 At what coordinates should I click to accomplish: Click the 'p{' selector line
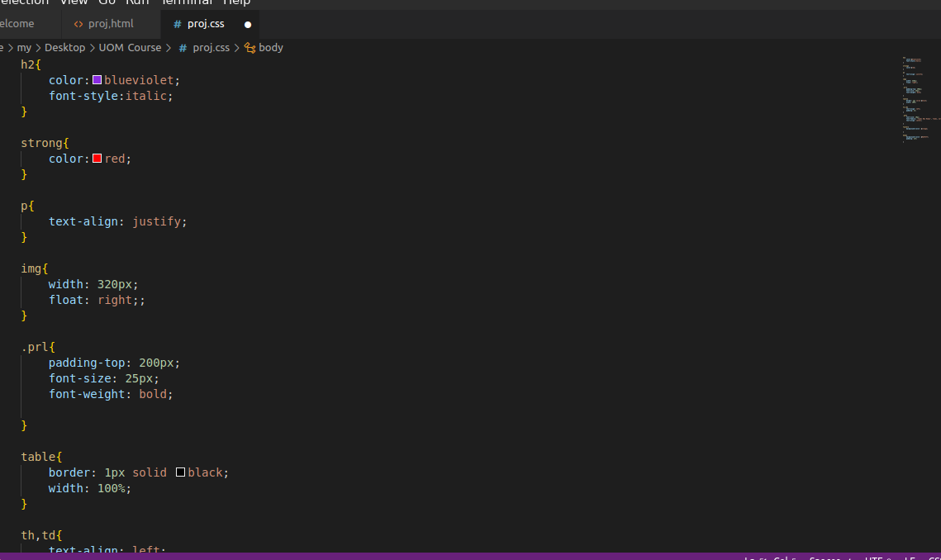pos(27,206)
